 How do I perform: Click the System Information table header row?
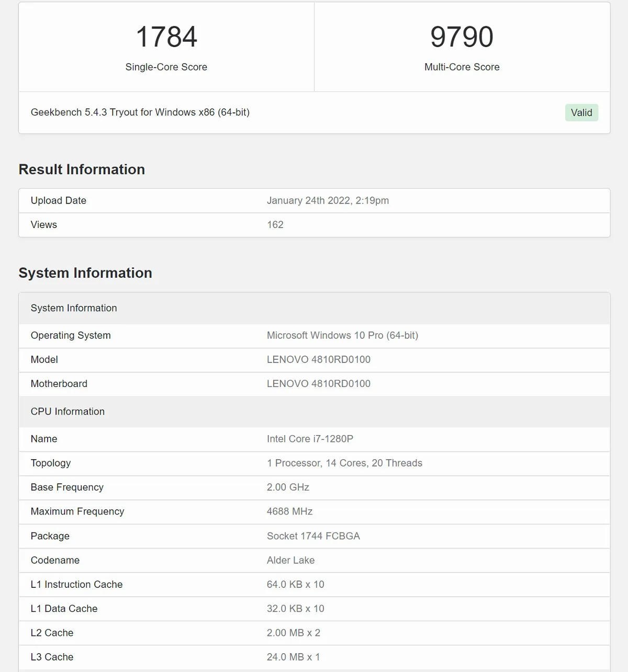[315, 308]
